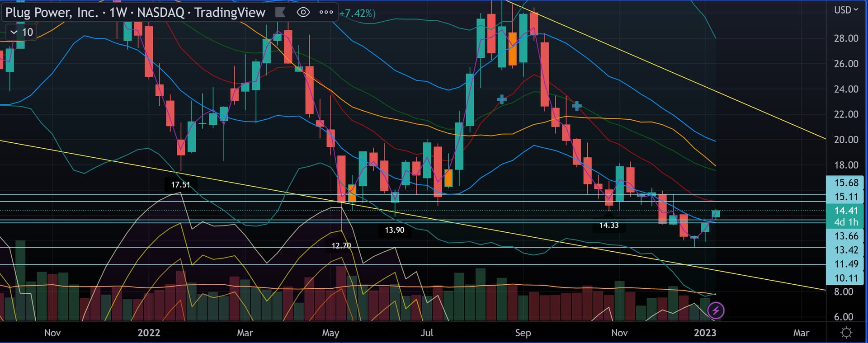Click the blue plus marker near September
The image size is (868, 343).
pos(502,99)
